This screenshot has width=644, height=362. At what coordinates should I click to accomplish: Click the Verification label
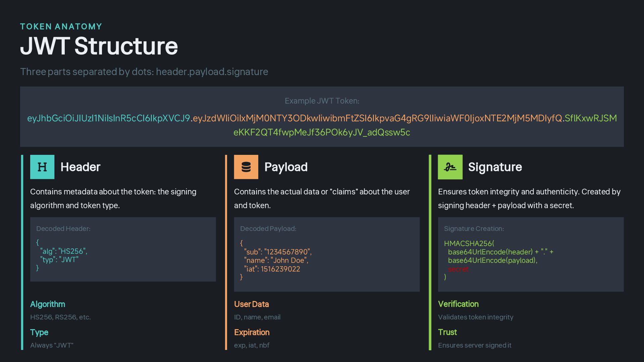458,304
